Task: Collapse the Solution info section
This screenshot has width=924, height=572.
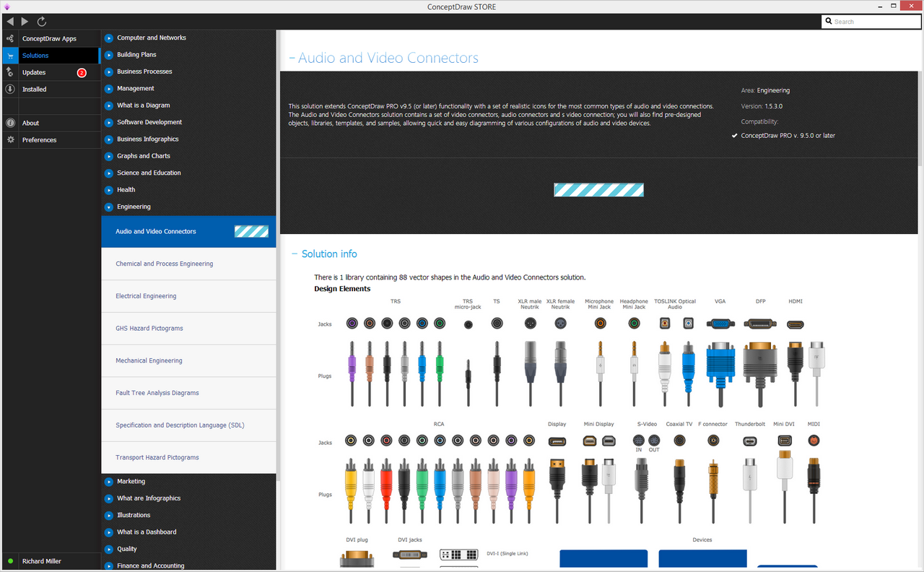Action: (x=294, y=254)
